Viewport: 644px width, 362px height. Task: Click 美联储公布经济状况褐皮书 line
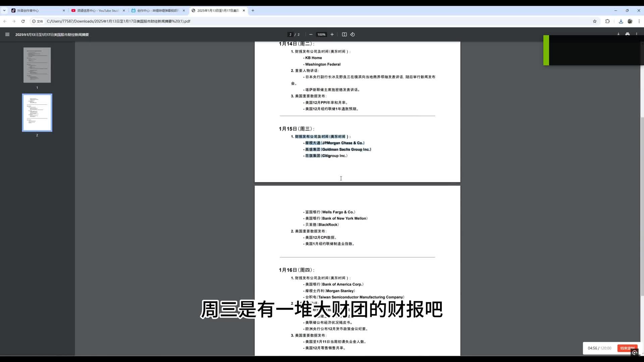(328, 323)
